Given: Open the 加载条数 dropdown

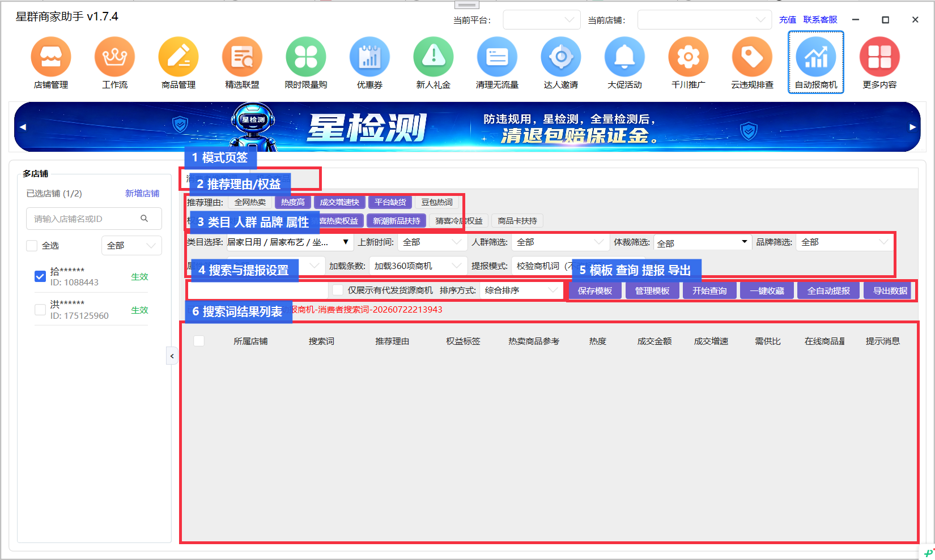Looking at the screenshot, I should coord(418,266).
